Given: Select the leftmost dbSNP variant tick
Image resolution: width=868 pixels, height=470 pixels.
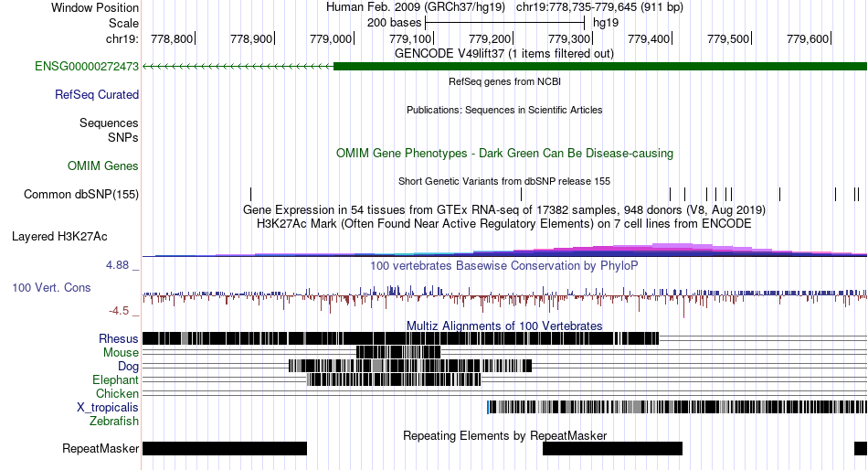Looking at the screenshot, I should point(250,194).
